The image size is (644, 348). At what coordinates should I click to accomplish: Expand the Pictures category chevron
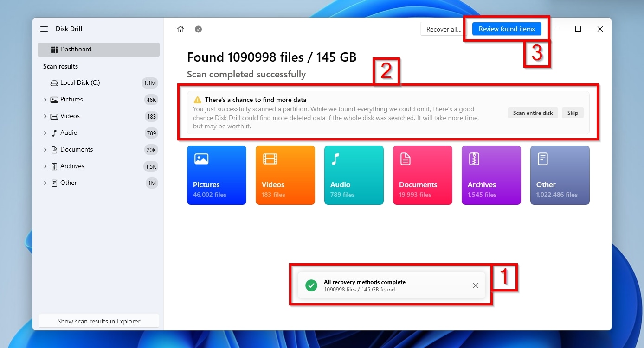45,100
